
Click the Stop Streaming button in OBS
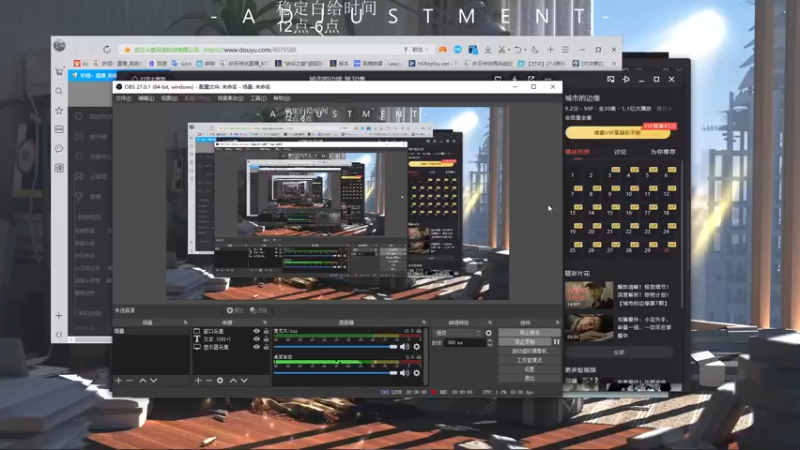tap(529, 333)
